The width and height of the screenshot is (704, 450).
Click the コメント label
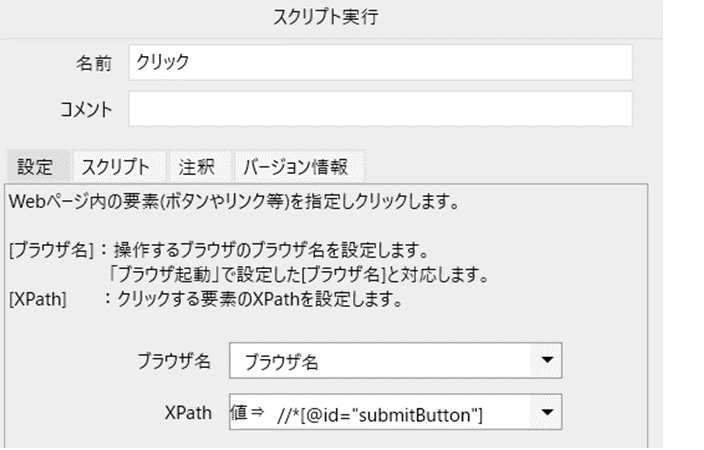coord(86,110)
